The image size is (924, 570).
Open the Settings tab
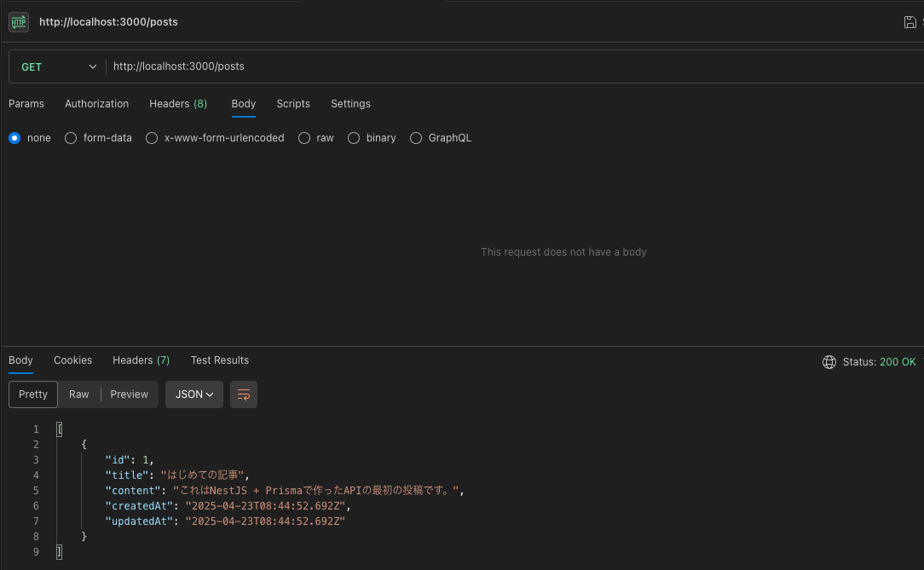pyautogui.click(x=350, y=104)
